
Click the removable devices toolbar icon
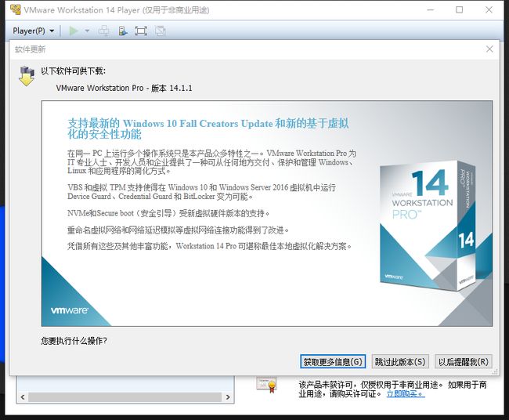coord(123,31)
